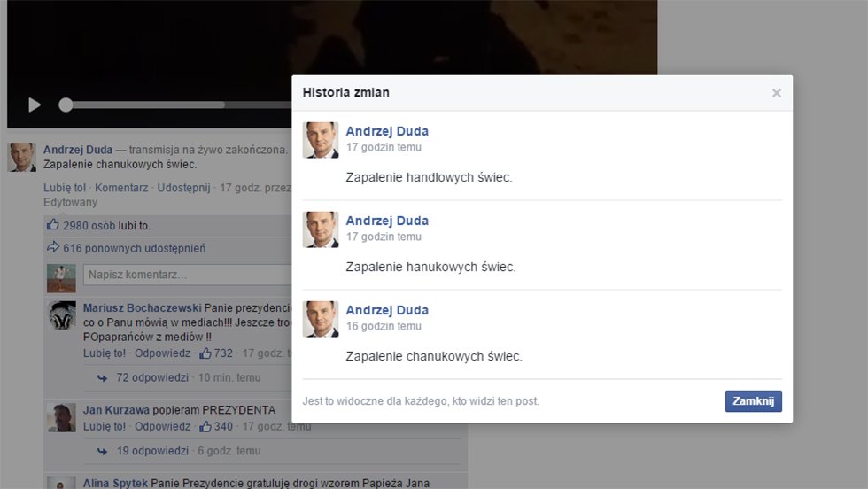Viewport: 868px width, 489px height.
Task: Close the Historia zmian dialog with X
Action: [776, 93]
